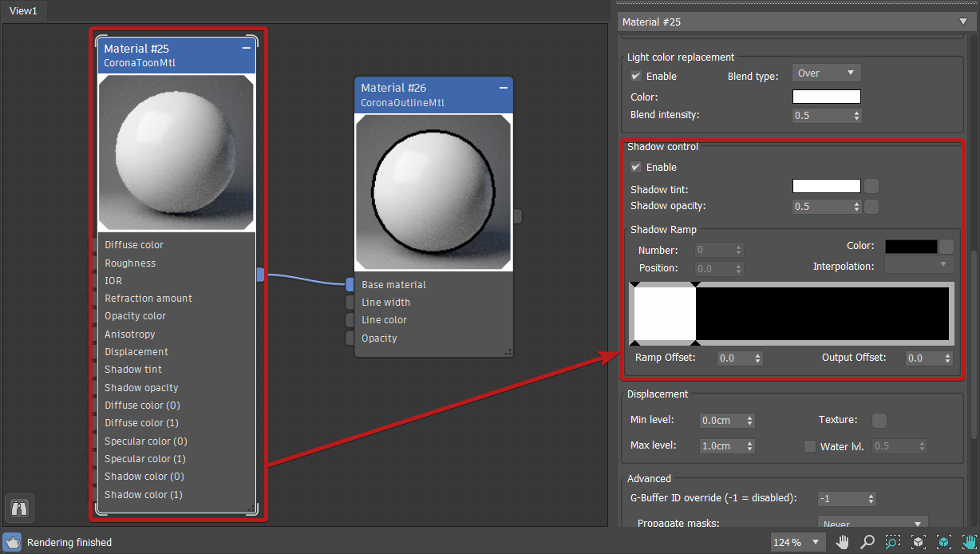980x554 pixels.
Task: Click the Material #25 node title bar
Action: point(176,54)
